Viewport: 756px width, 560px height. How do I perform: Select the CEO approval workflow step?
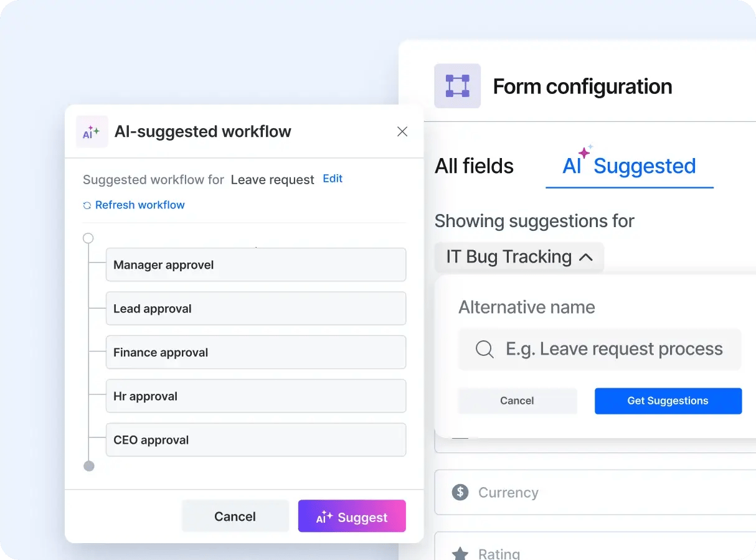(256, 440)
